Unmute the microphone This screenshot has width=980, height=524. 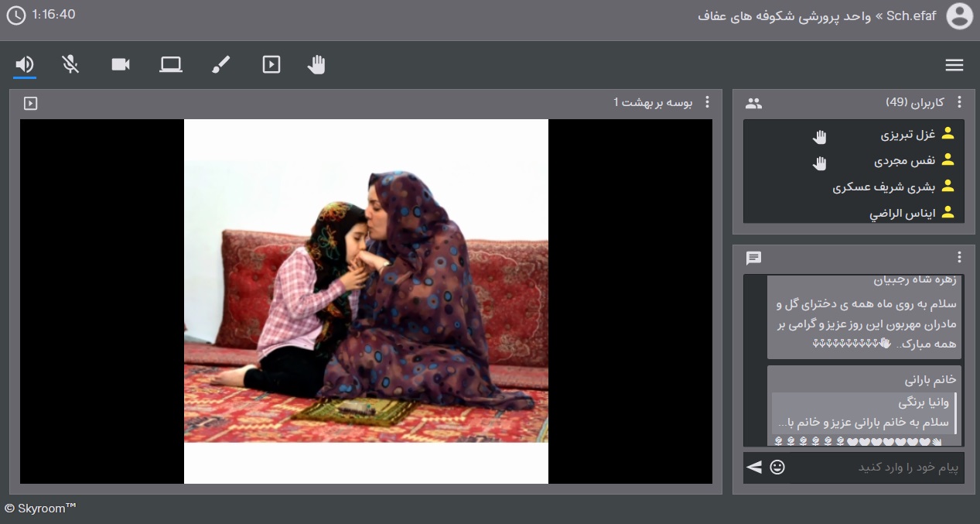pos(70,65)
